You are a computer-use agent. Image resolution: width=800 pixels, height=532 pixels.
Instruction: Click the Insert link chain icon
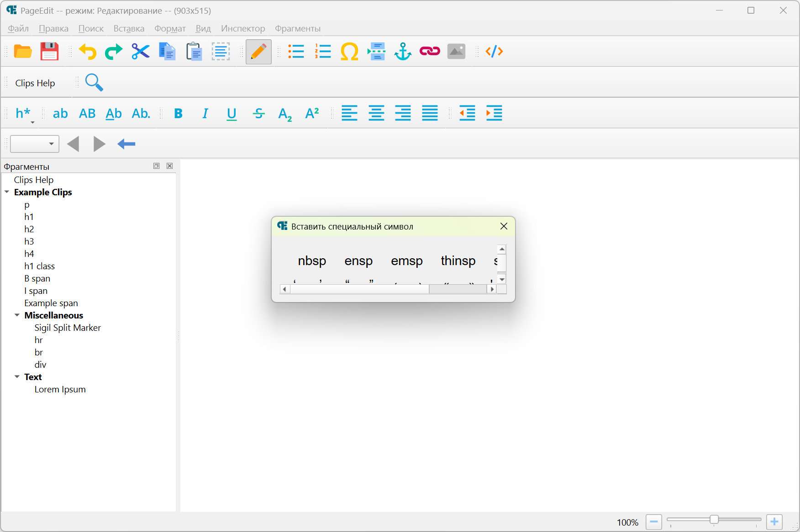point(430,52)
